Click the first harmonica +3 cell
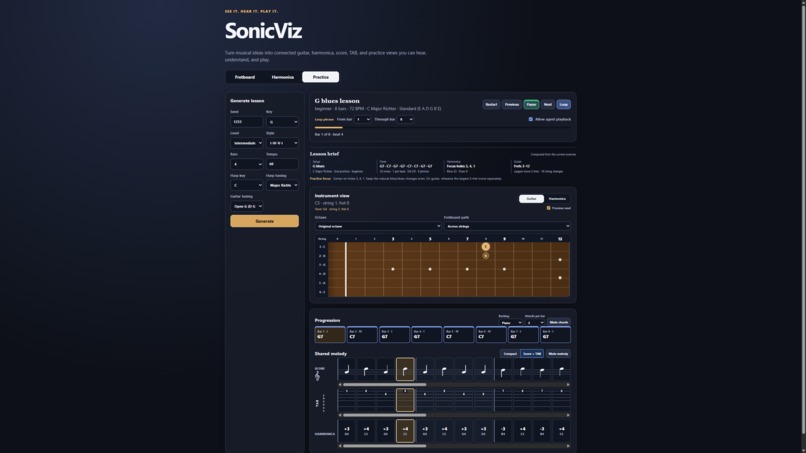 tap(347, 431)
